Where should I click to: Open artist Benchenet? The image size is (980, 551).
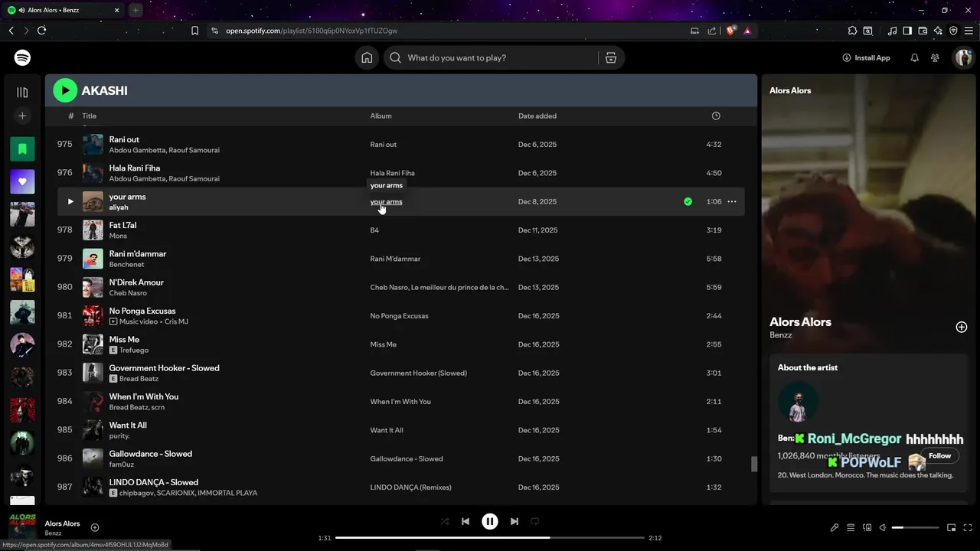click(x=126, y=264)
